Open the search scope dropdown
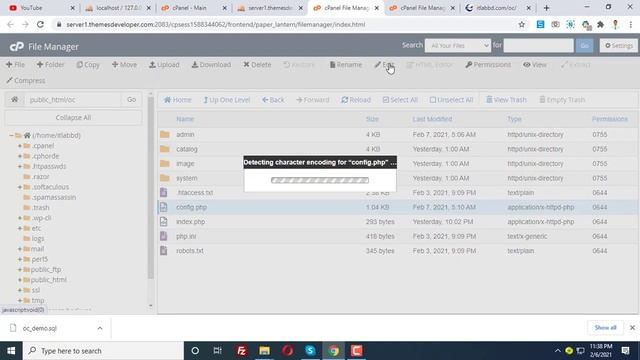This screenshot has width=640, height=360. click(458, 45)
